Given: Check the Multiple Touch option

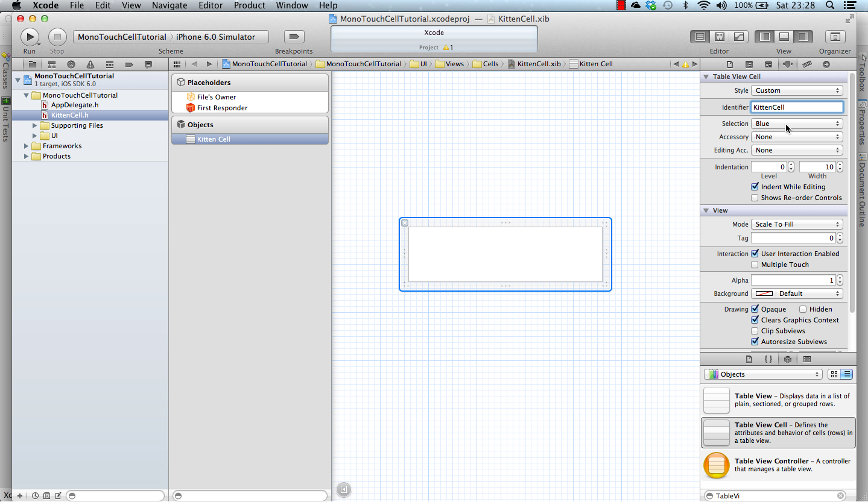Looking at the screenshot, I should coord(755,265).
